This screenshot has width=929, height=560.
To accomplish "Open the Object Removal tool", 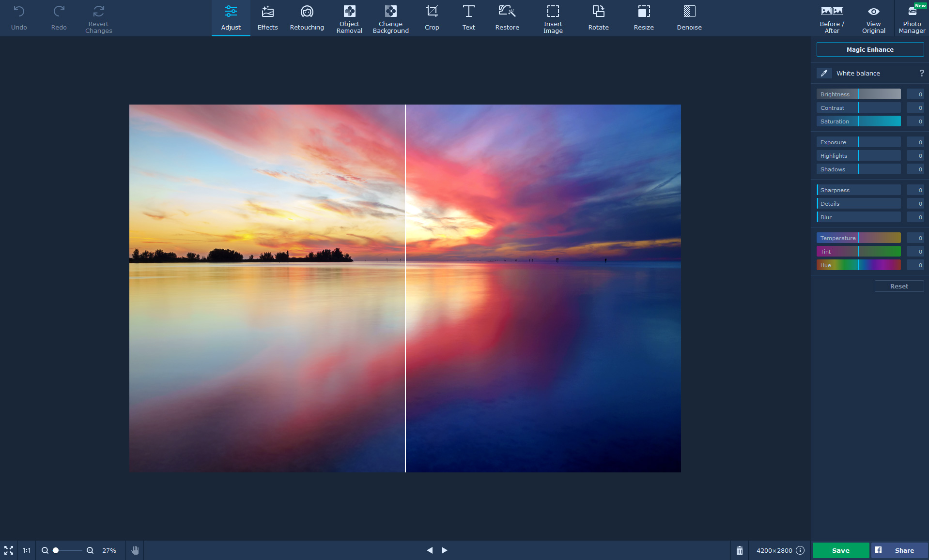I will 349,18.
